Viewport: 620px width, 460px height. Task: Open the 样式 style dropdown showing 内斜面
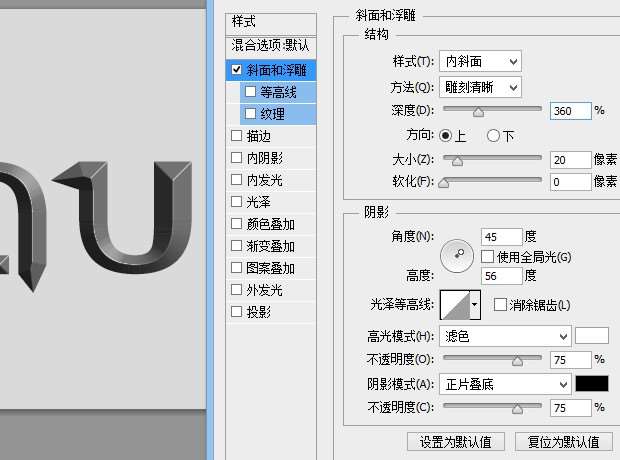click(x=480, y=62)
